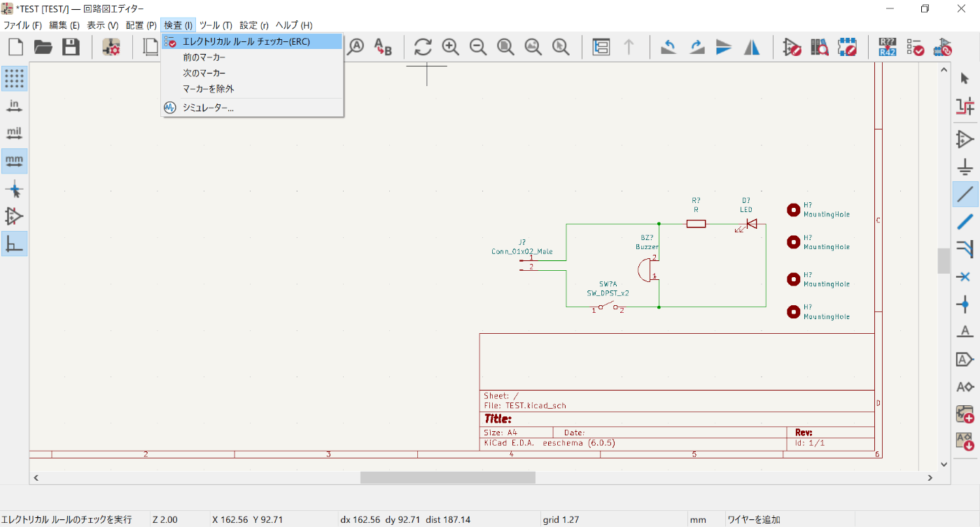Select the Add Hierarchical Sheet tool
The width and height of the screenshot is (980, 527).
click(x=965, y=414)
